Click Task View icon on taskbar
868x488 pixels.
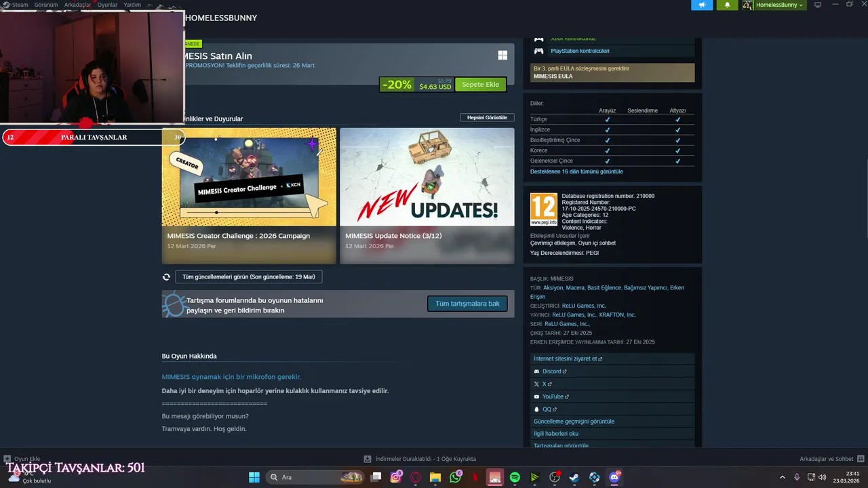coord(376,477)
